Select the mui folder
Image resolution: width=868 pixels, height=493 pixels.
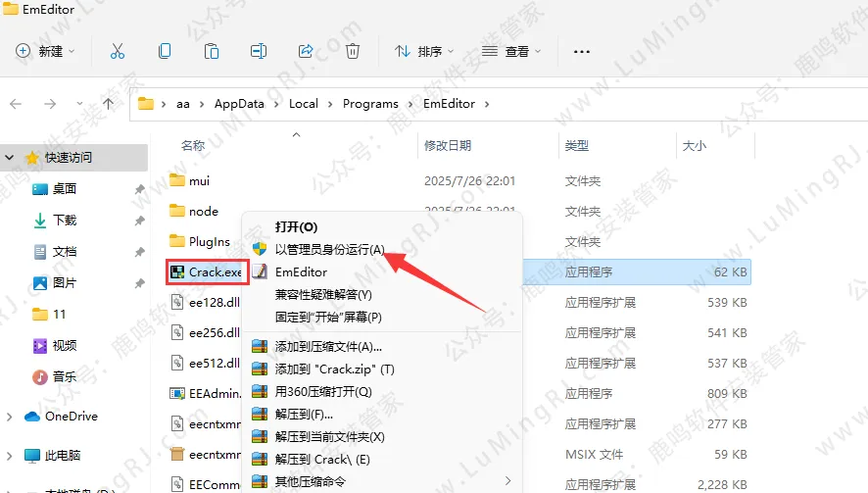click(199, 181)
